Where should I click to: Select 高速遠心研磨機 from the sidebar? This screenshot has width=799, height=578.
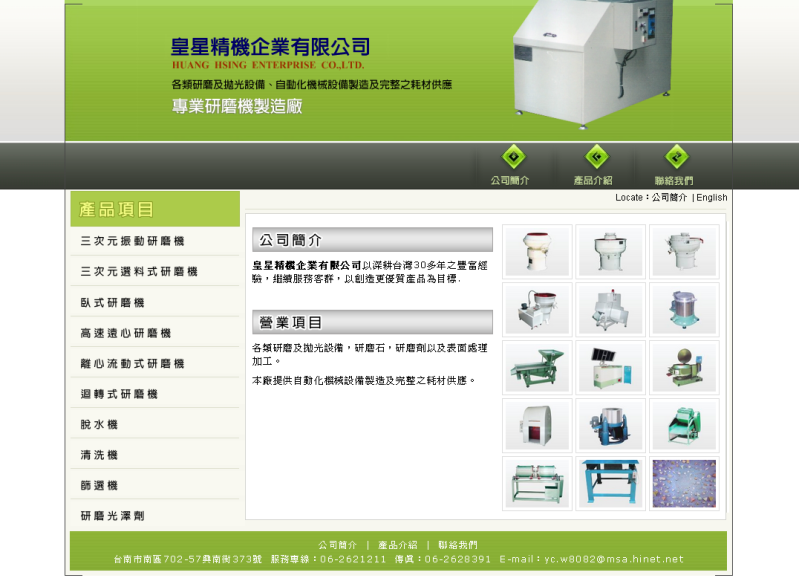click(x=126, y=333)
